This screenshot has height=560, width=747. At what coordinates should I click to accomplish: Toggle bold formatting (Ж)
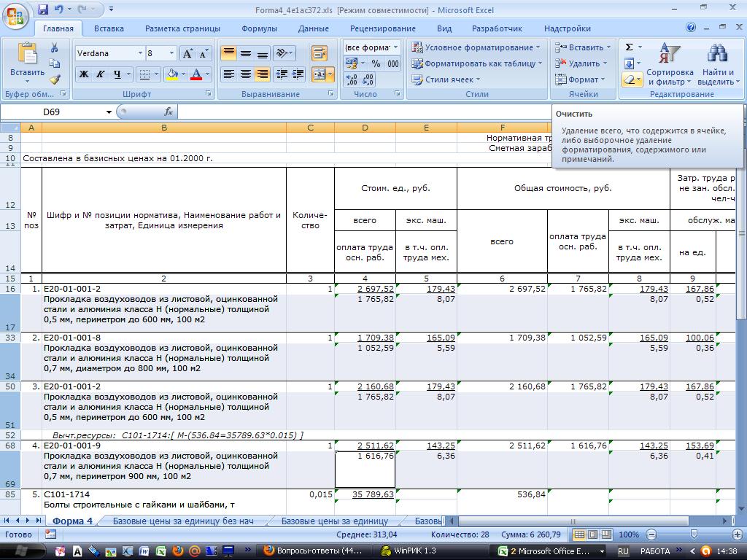pos(84,74)
